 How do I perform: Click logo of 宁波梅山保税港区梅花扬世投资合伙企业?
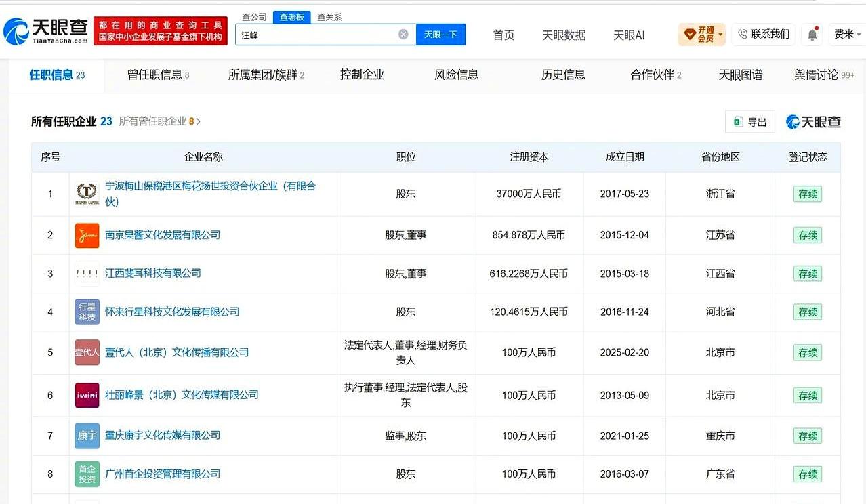click(x=87, y=194)
